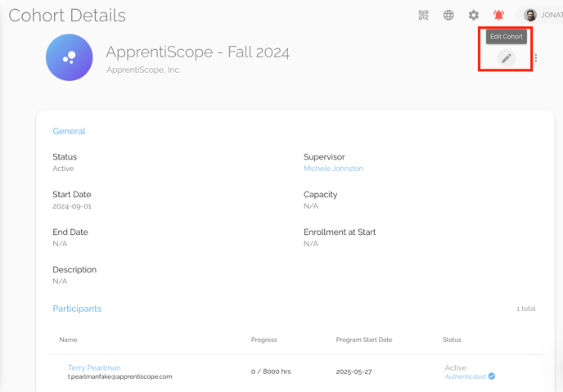Click the Capacity field label

tap(320, 195)
